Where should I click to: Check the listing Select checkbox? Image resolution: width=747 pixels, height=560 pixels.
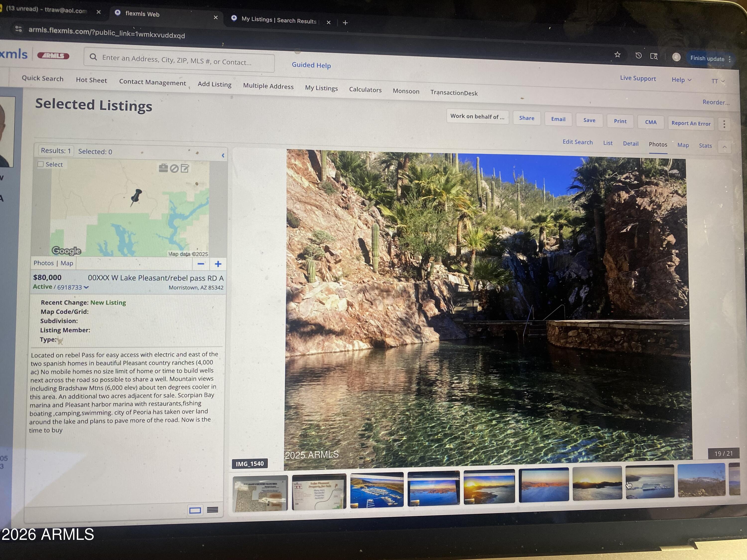click(41, 164)
